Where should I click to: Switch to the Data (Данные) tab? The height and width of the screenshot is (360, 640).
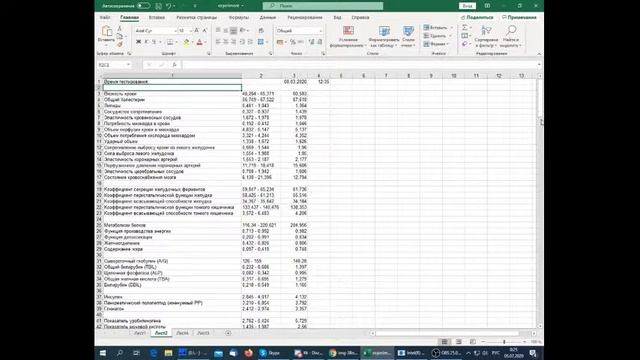[268, 18]
